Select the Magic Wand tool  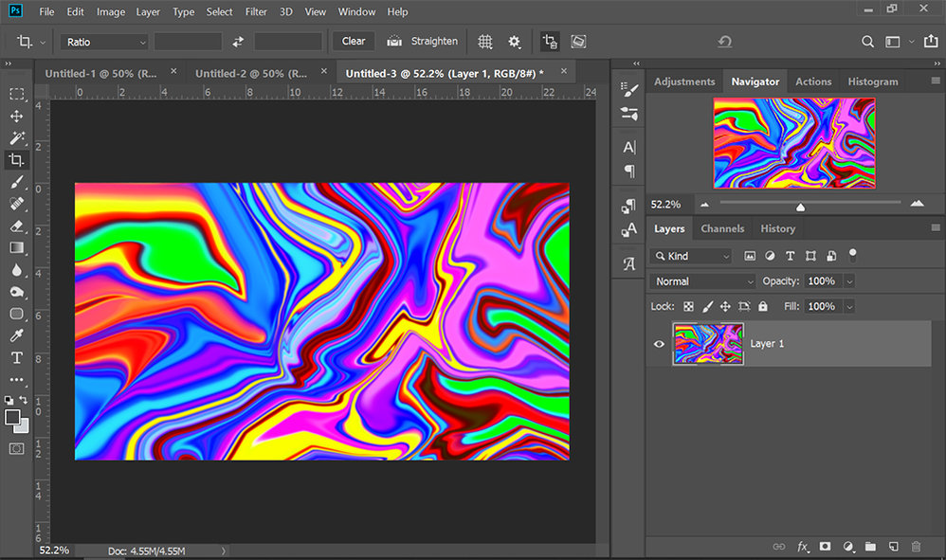(x=16, y=138)
